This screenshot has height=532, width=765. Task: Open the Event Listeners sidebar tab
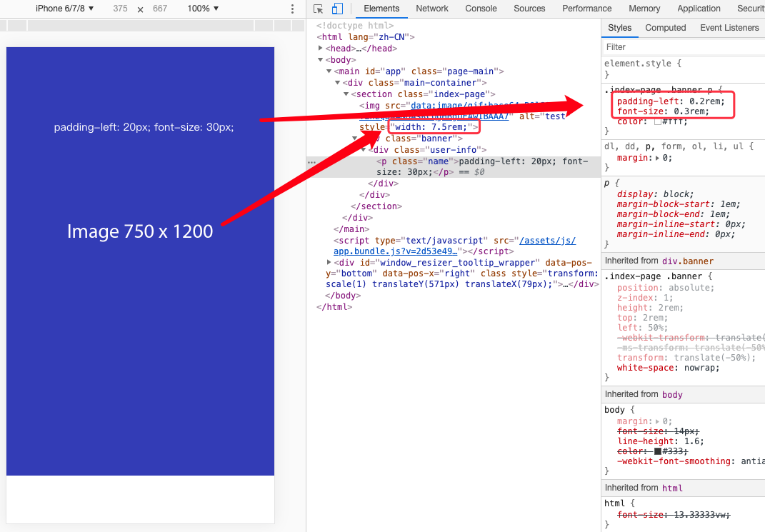(x=729, y=28)
